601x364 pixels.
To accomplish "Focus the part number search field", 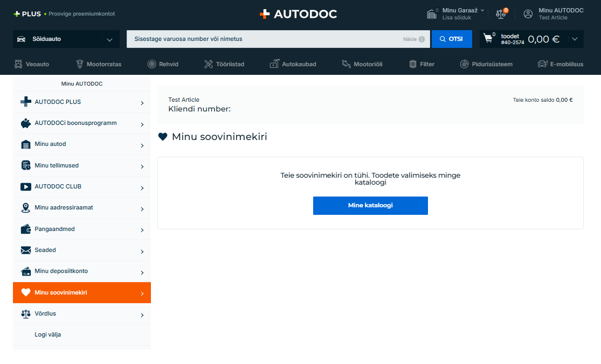I will 264,39.
